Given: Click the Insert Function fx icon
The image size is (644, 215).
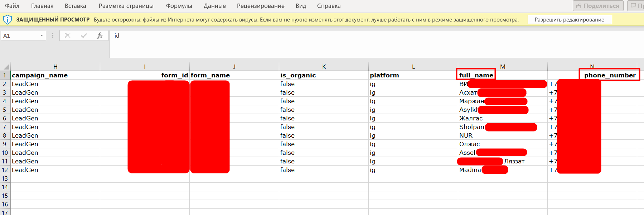Looking at the screenshot, I should [100, 35].
